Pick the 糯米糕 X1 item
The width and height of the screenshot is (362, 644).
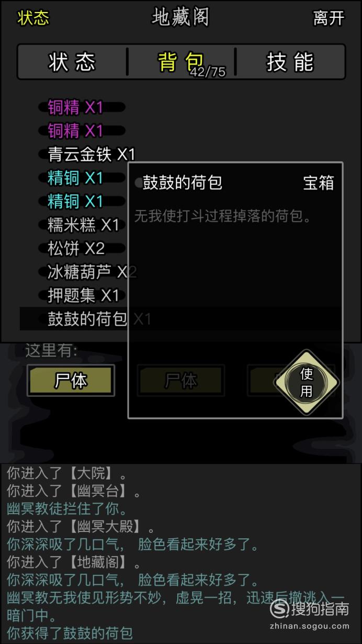(84, 225)
